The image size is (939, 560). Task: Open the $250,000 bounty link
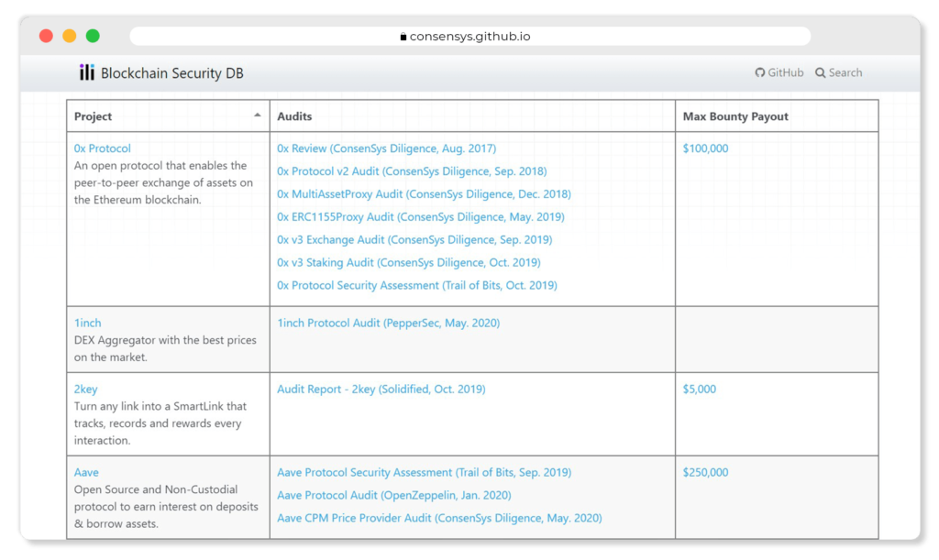click(x=705, y=473)
